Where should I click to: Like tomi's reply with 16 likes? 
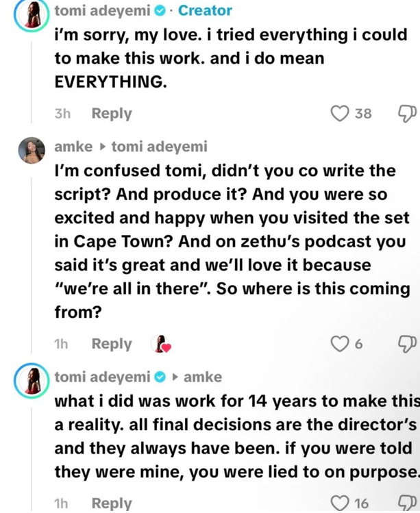[x=339, y=503]
